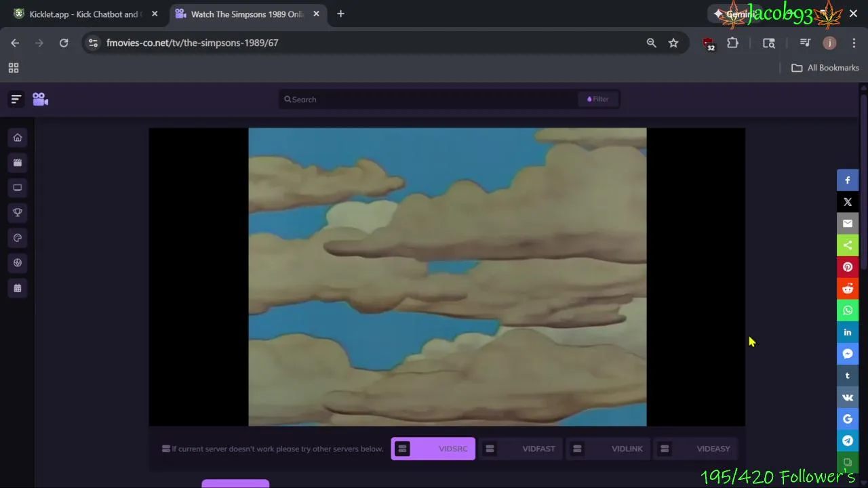Open the Chrome profile avatar
Image resolution: width=868 pixels, height=488 pixels.
pyautogui.click(x=829, y=43)
